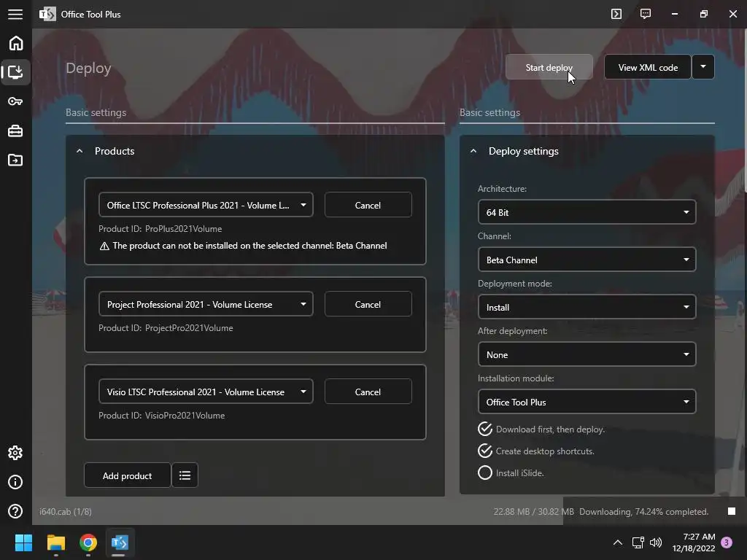Cancel Office LTSC Professional Plus product
Viewport: 747px width, 560px height.
pyautogui.click(x=368, y=205)
